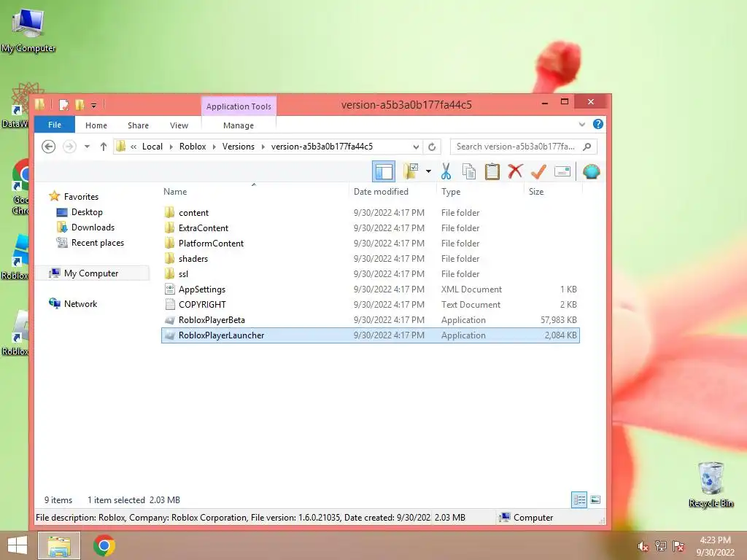Screen dimensions: 747x560
Task: Click the Versions breadcrumb in address bar
Action: (239, 147)
